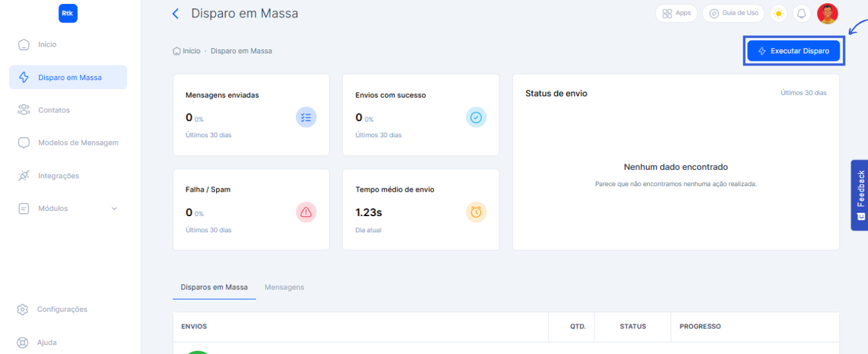Viewport: 868px width, 354px height.
Task: Click the Mensagens enviadas checklist icon
Action: tap(306, 117)
